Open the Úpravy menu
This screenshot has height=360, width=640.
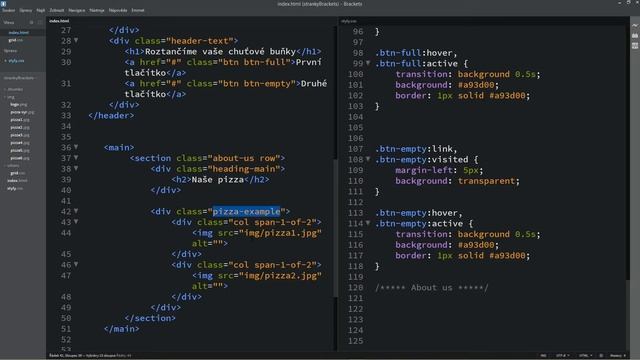click(26, 10)
